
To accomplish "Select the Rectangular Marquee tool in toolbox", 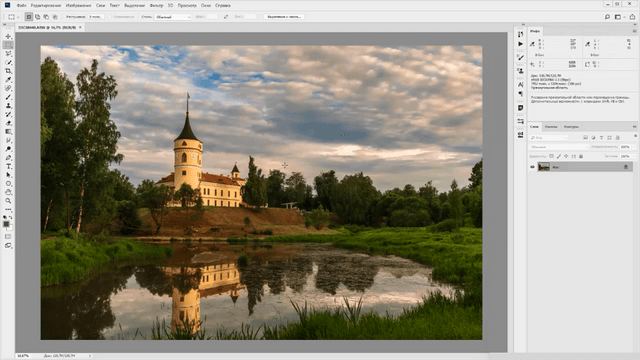I will (x=8, y=45).
